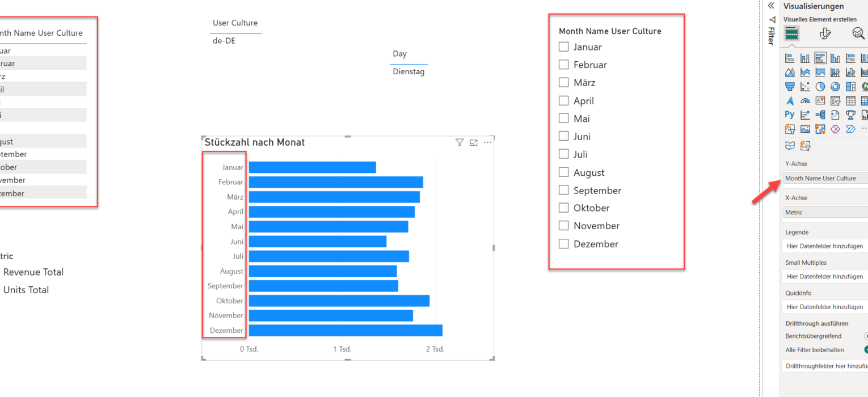Select the funnel chart visualization icon

[790, 87]
